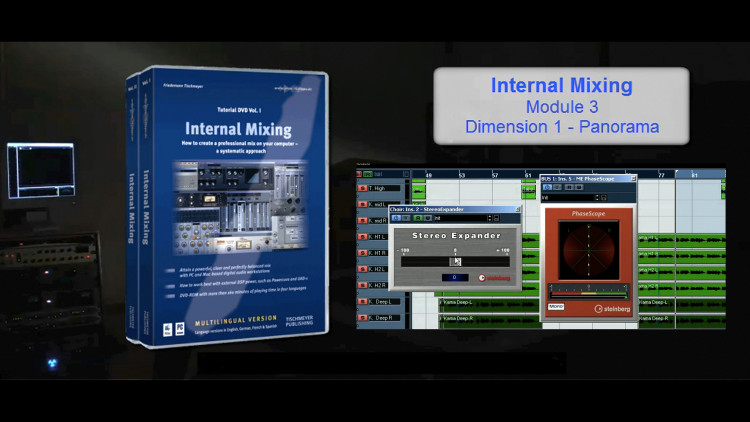Click the 'Internal Mixing' module title heading
The width and height of the screenshot is (750, 422).
coord(562,86)
